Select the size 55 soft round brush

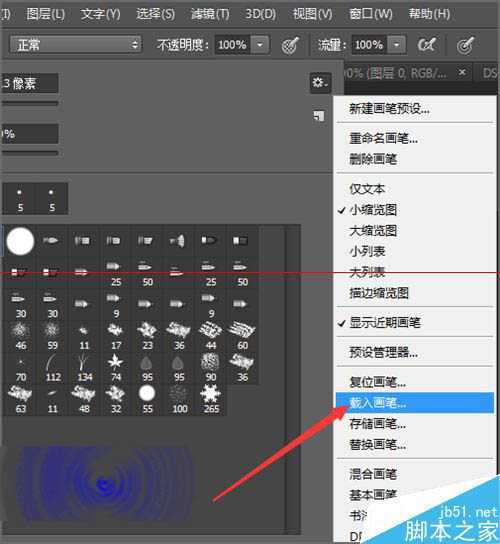click(x=147, y=400)
